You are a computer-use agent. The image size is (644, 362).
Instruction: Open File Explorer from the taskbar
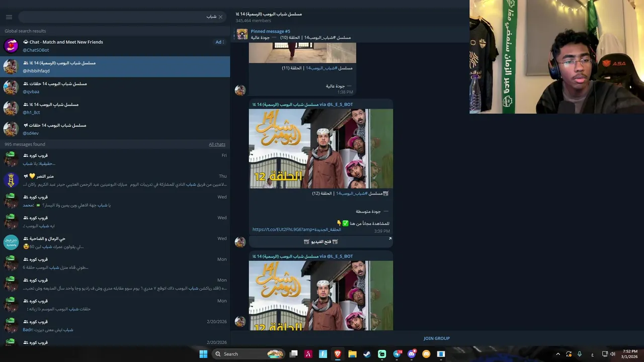[352, 354]
